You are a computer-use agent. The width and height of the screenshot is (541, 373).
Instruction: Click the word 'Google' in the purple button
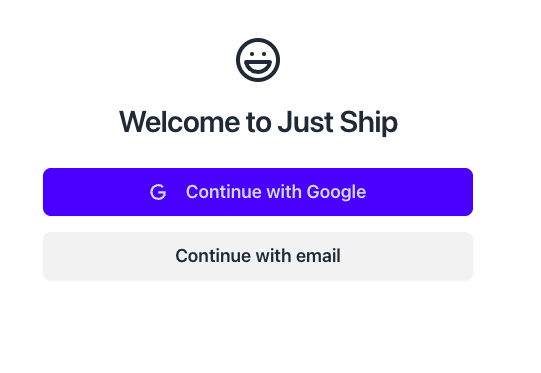[336, 193]
